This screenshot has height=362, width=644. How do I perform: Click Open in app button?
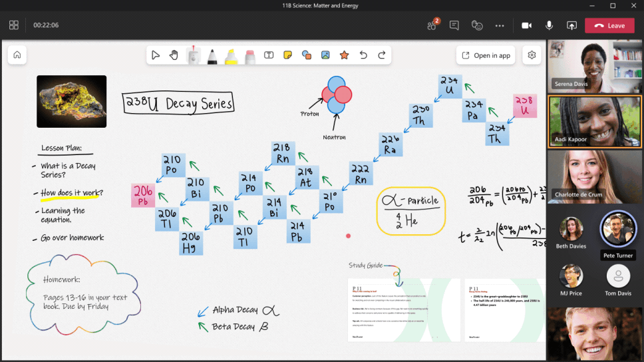point(486,55)
